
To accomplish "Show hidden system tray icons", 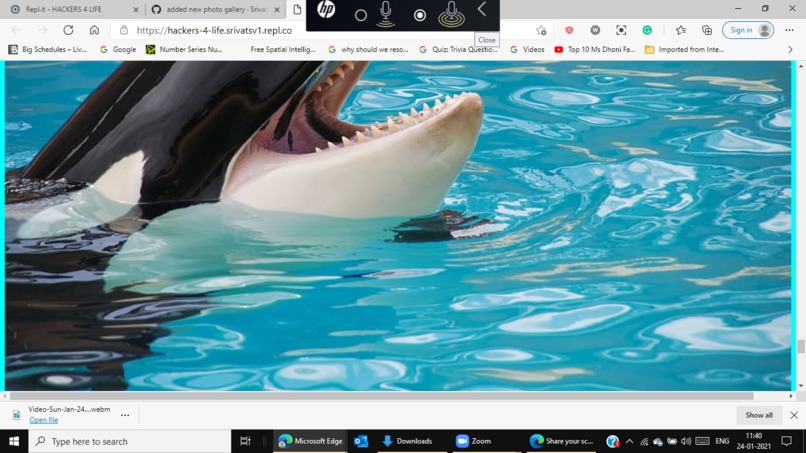I will tap(630, 441).
